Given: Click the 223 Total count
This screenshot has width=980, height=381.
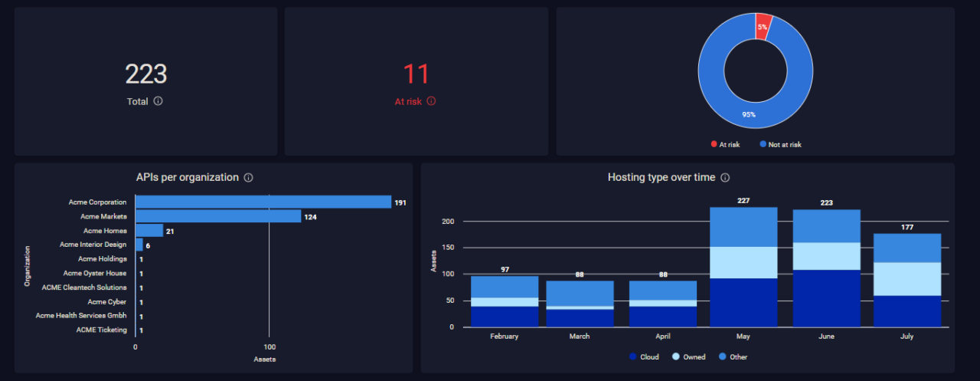Looking at the screenshot, I should 145,74.
